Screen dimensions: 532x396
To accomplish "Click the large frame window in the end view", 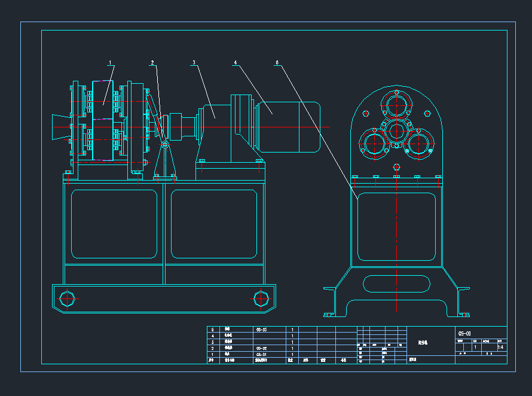I will (396, 226).
